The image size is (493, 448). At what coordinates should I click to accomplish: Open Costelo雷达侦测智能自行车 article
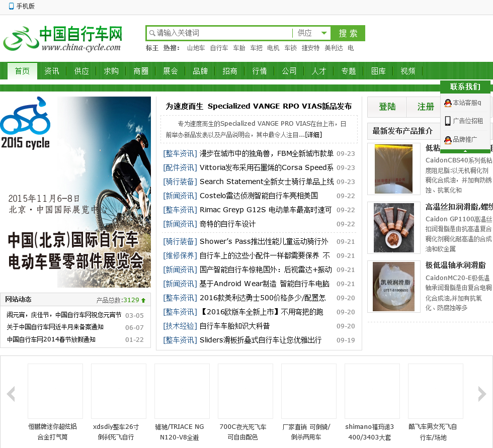(x=259, y=196)
